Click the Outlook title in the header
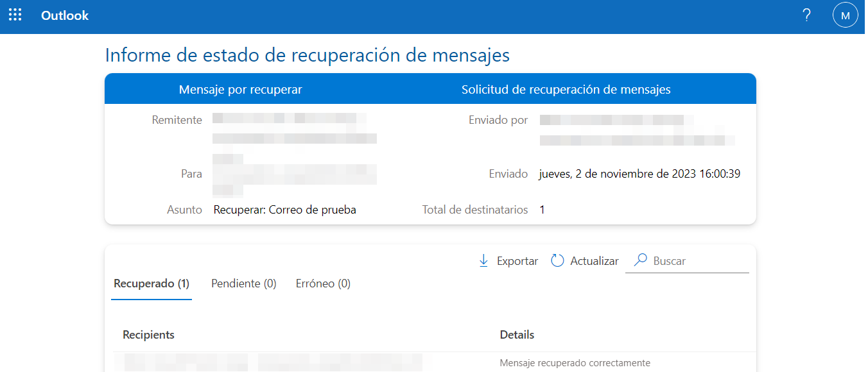 [x=65, y=15]
